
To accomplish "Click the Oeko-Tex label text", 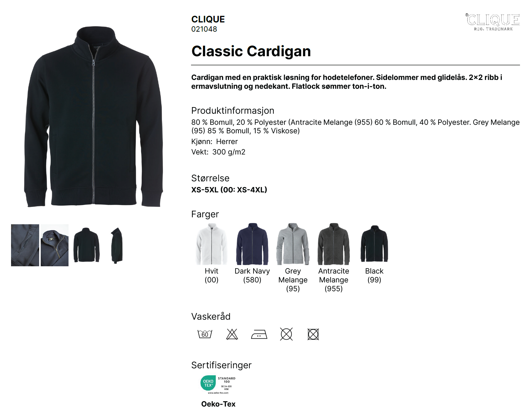I will pos(218,404).
